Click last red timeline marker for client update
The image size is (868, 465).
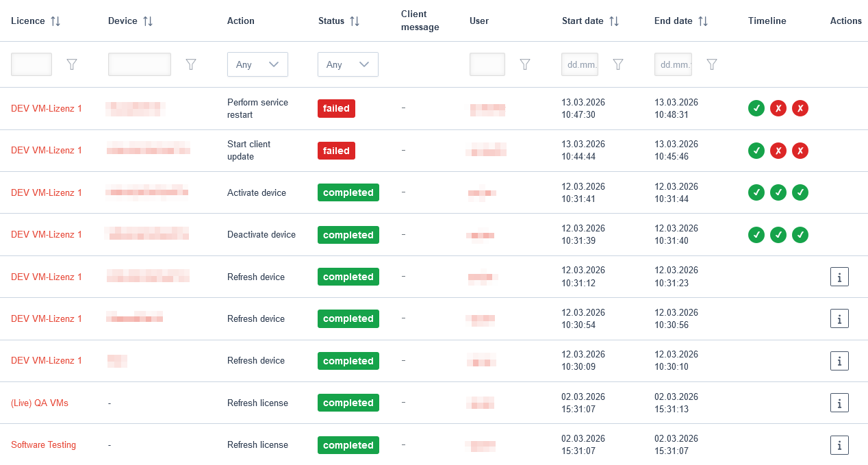800,151
